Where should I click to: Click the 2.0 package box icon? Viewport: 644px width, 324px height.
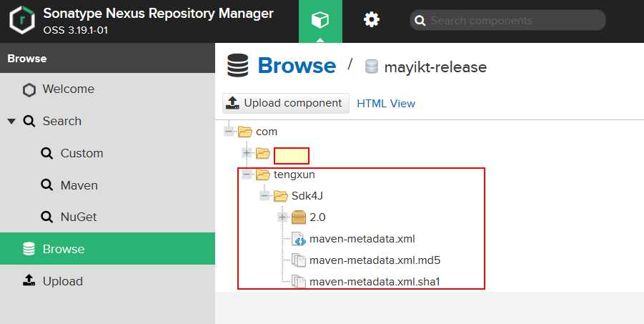click(x=299, y=217)
